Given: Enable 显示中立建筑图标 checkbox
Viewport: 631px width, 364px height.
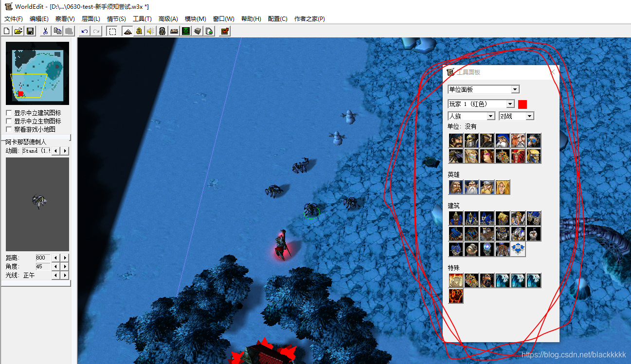Looking at the screenshot, I should (8, 113).
